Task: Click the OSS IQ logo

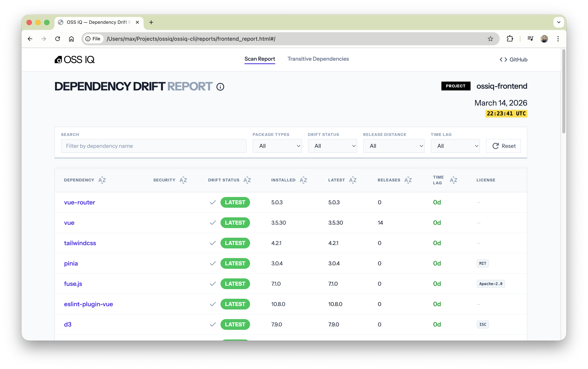Action: click(x=74, y=59)
